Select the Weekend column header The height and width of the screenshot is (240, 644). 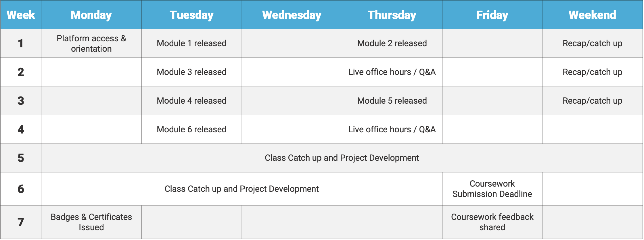tap(592, 15)
